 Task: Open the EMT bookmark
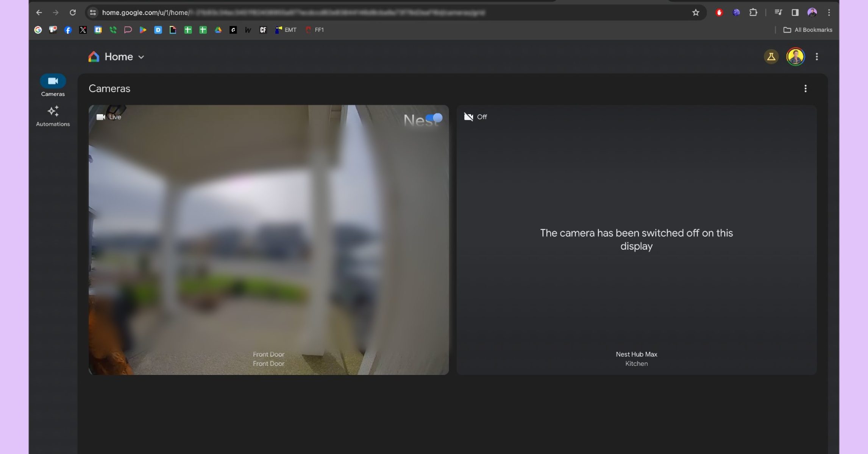click(x=286, y=30)
